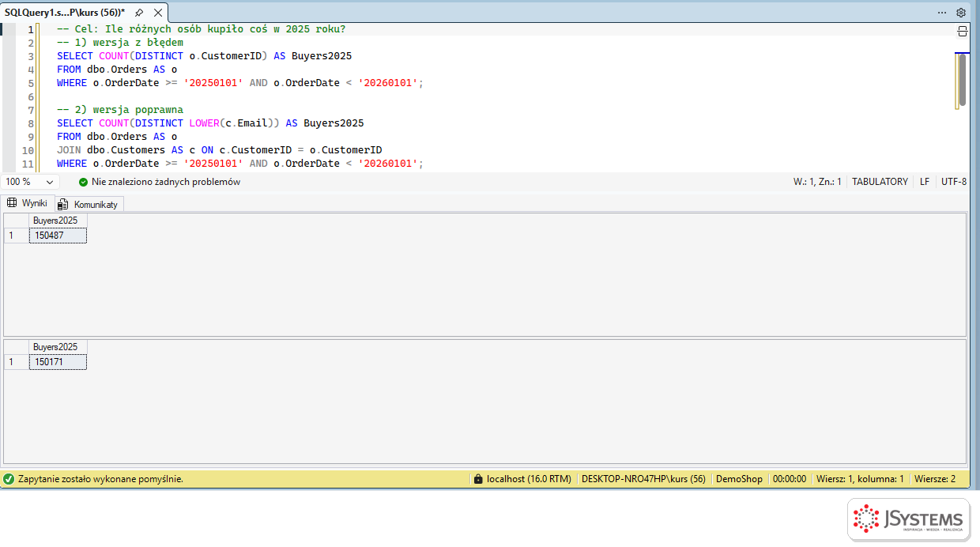Click the editor vertical scrollbar thumb
This screenshot has width=980, height=547.
(962, 79)
